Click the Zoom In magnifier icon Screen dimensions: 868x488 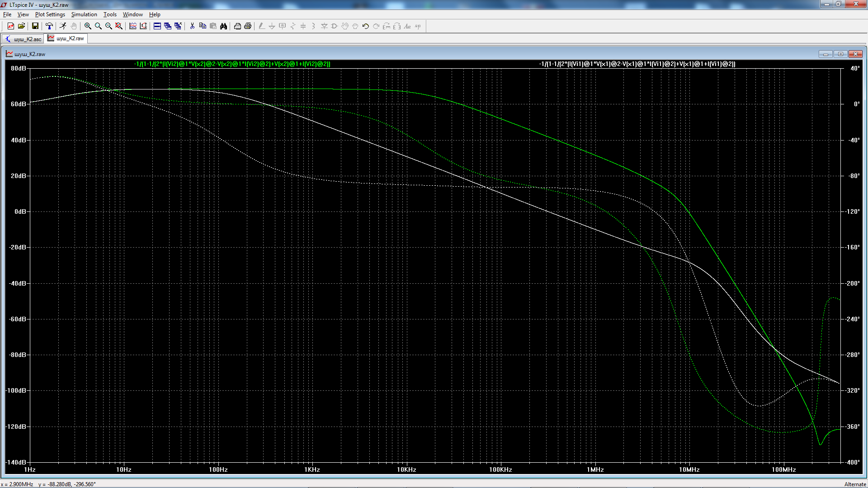pos(88,26)
